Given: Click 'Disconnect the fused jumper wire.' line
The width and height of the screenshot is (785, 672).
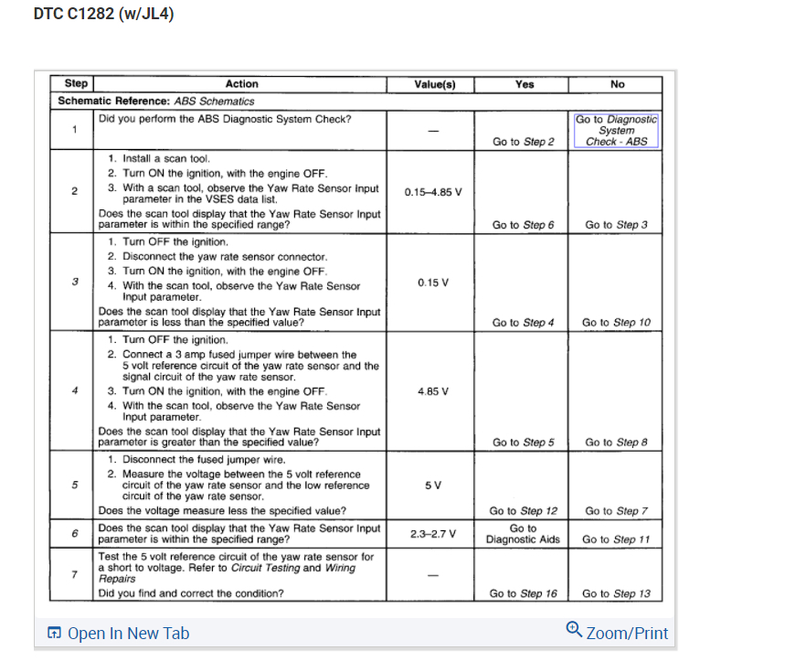Looking at the screenshot, I should pyautogui.click(x=204, y=459).
